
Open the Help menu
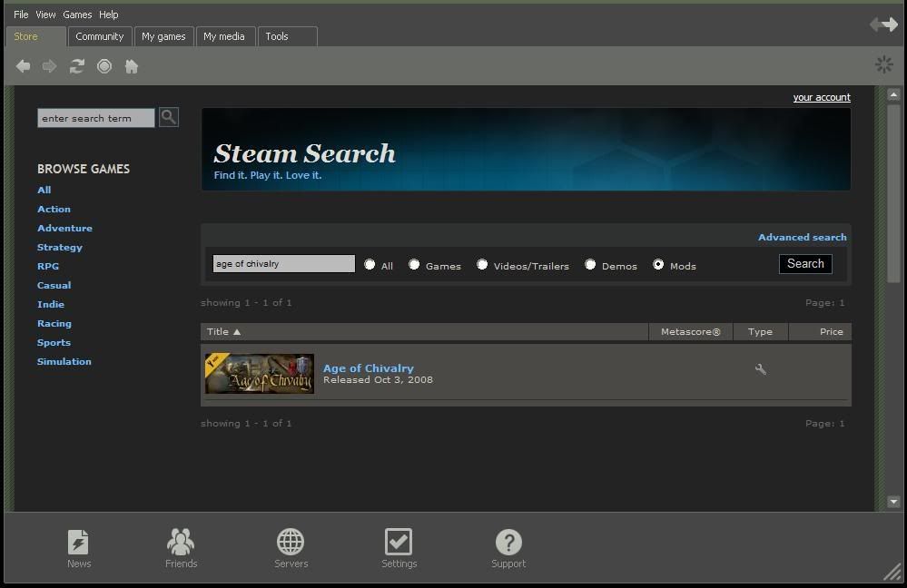109,15
